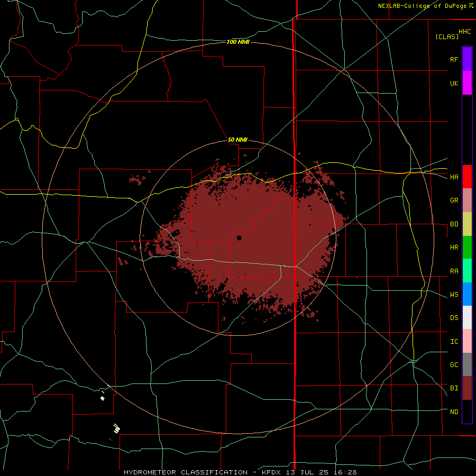Click the KFDX radar site identifier

[272, 472]
